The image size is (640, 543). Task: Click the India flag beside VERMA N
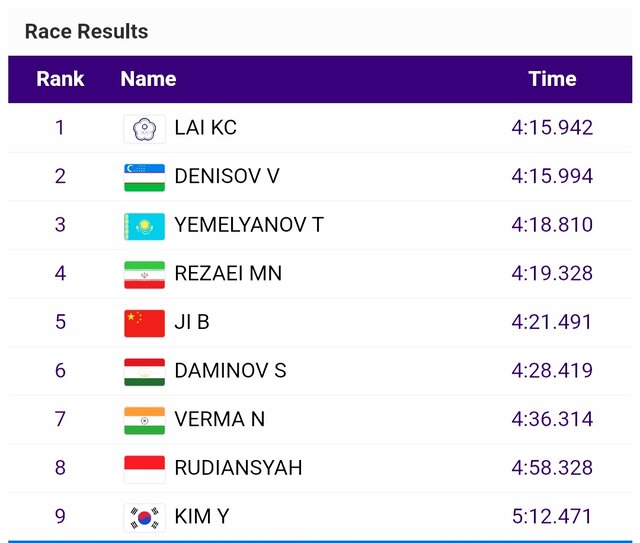pyautogui.click(x=144, y=421)
